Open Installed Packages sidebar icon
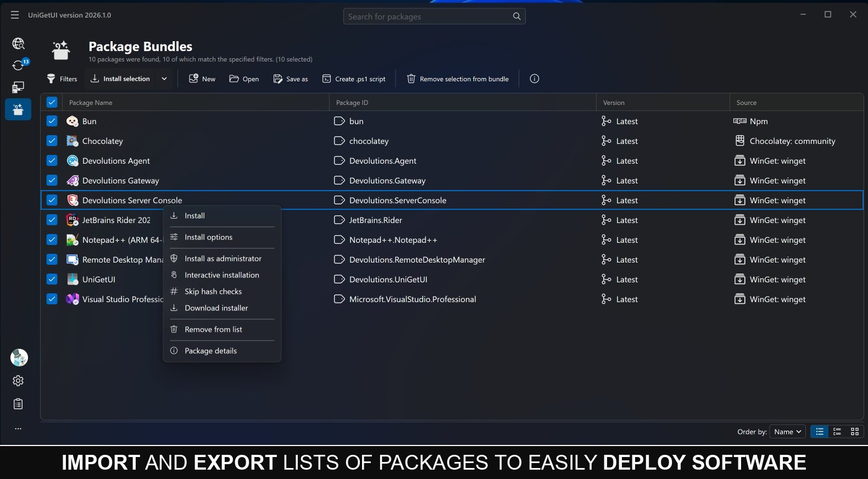The width and height of the screenshot is (868, 479). point(18,87)
